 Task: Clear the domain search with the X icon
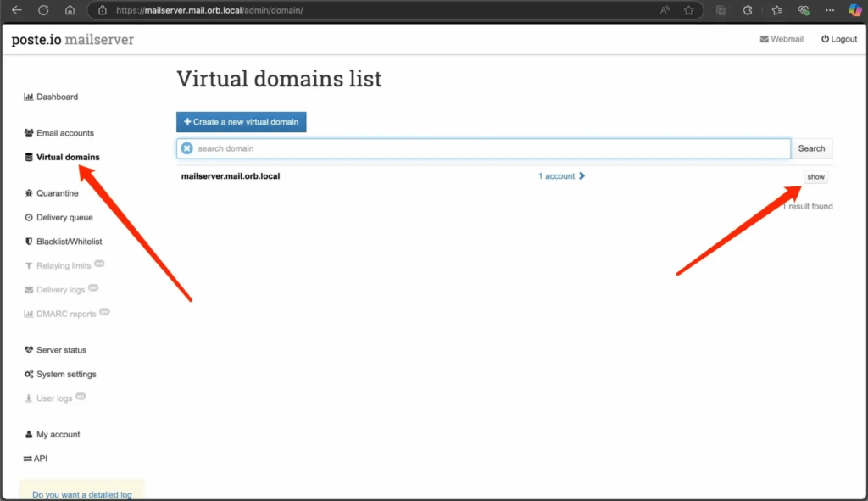point(187,148)
